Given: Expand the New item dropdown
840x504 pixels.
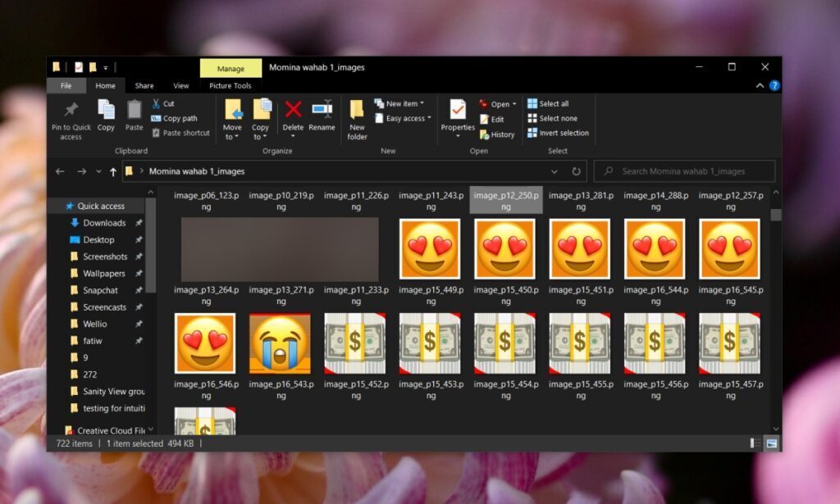Looking at the screenshot, I should click(399, 103).
